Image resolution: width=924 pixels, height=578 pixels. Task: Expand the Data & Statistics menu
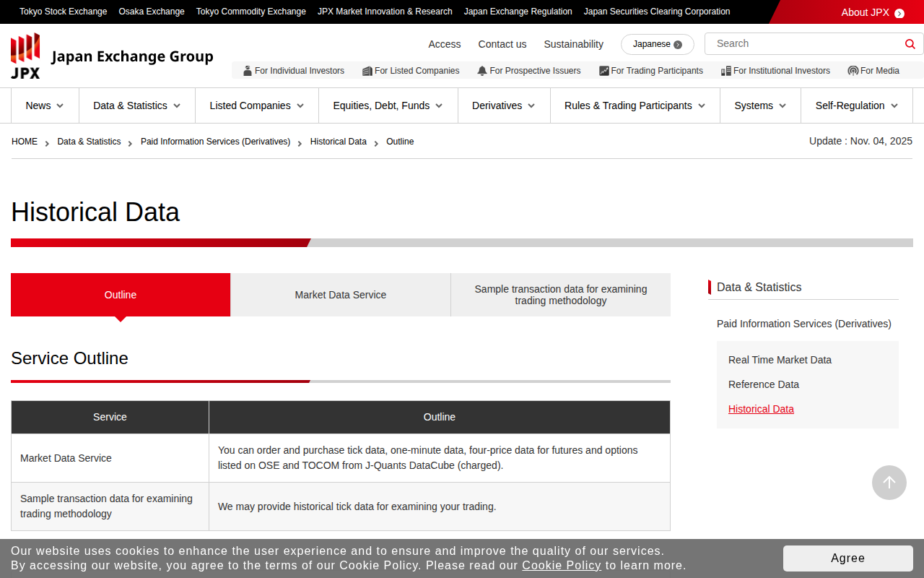pyautogui.click(x=137, y=105)
